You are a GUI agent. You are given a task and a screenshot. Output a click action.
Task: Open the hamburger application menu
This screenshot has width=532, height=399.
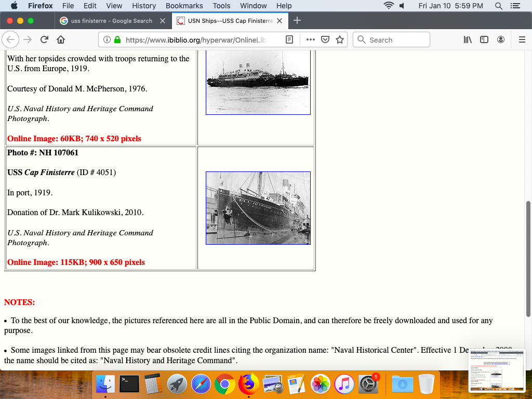pos(522,40)
